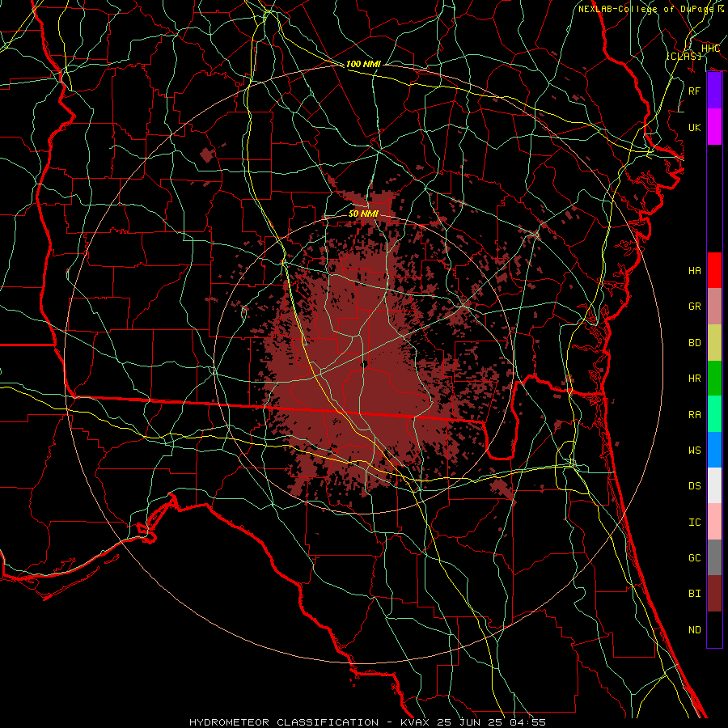This screenshot has width=728, height=728.
Task: Click the '100 NMI' range ring label
Action: tap(363, 64)
